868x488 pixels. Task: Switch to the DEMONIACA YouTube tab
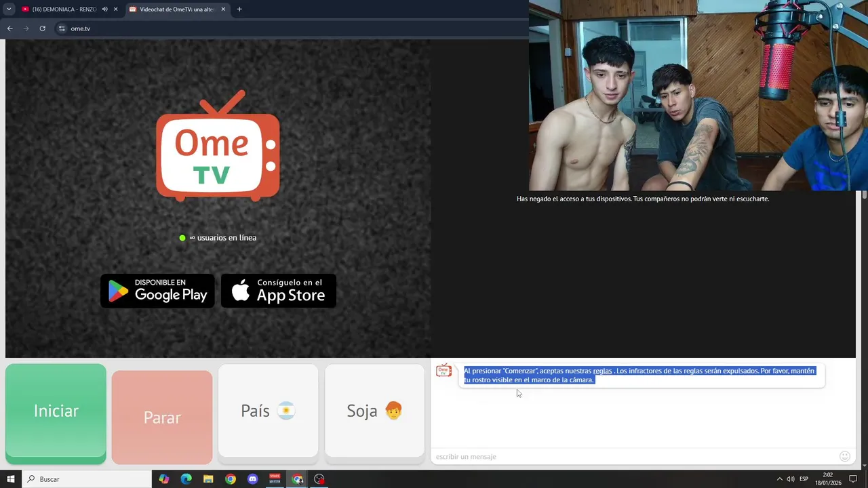point(63,9)
